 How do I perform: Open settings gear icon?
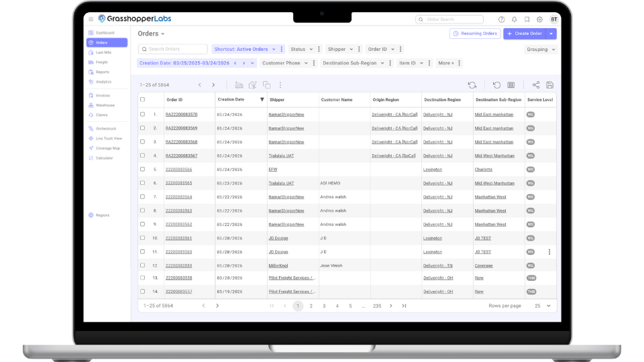540,19
